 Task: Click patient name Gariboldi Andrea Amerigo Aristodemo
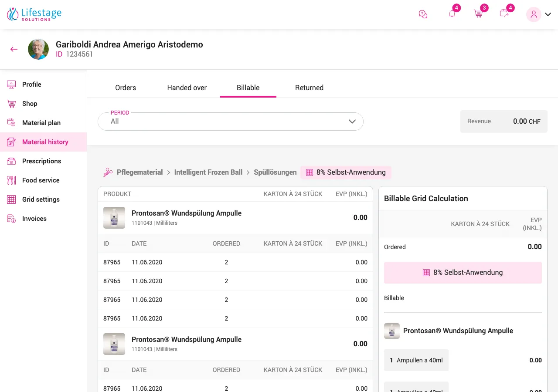pyautogui.click(x=129, y=44)
